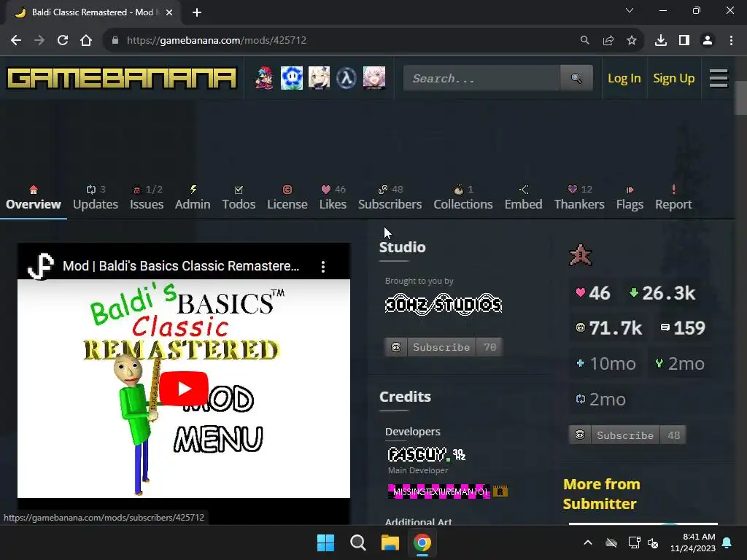
Task: Click the 159 comments stat
Action: click(683, 327)
